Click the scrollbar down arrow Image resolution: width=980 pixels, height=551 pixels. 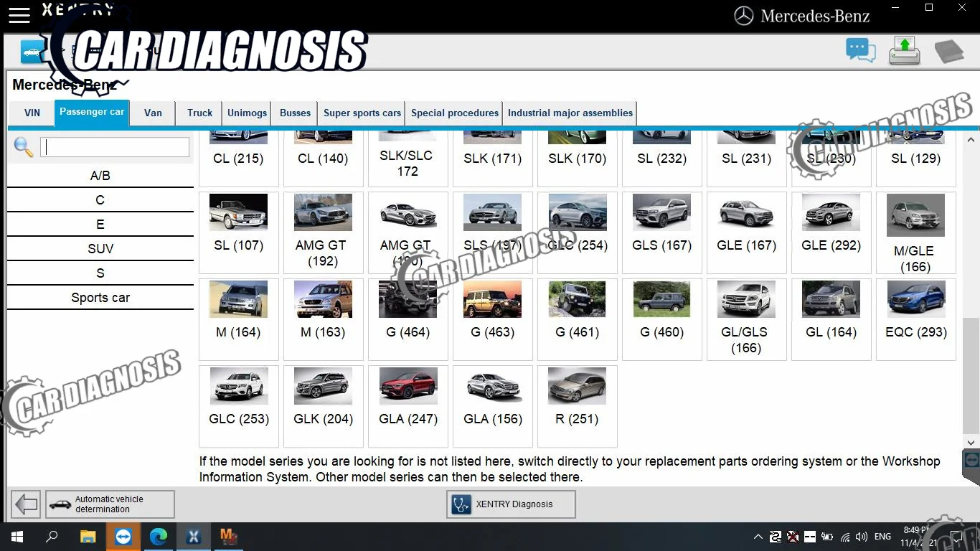click(971, 443)
